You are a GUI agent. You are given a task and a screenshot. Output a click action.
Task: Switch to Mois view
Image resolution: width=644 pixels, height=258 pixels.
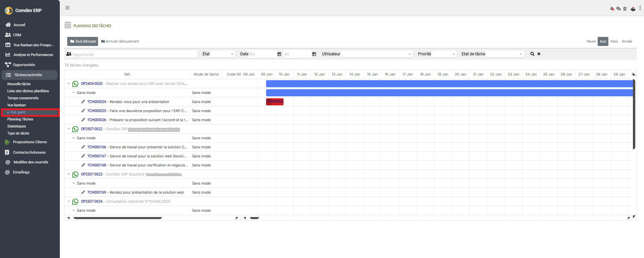tap(614, 42)
